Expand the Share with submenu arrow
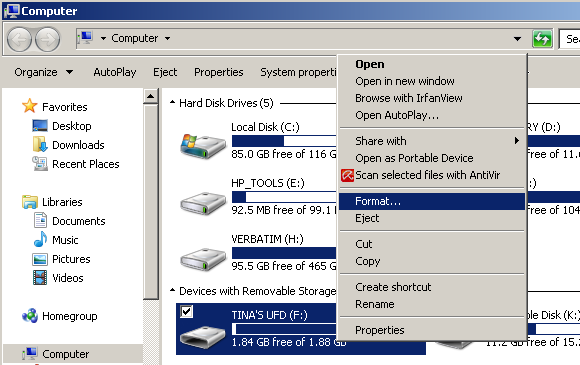Viewport: 580px width, 365px height. point(517,141)
